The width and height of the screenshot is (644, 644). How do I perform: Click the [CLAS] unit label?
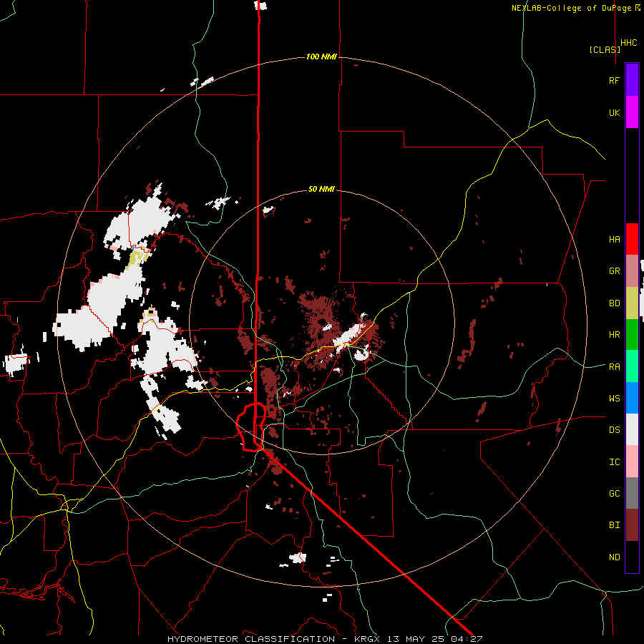pyautogui.click(x=605, y=49)
